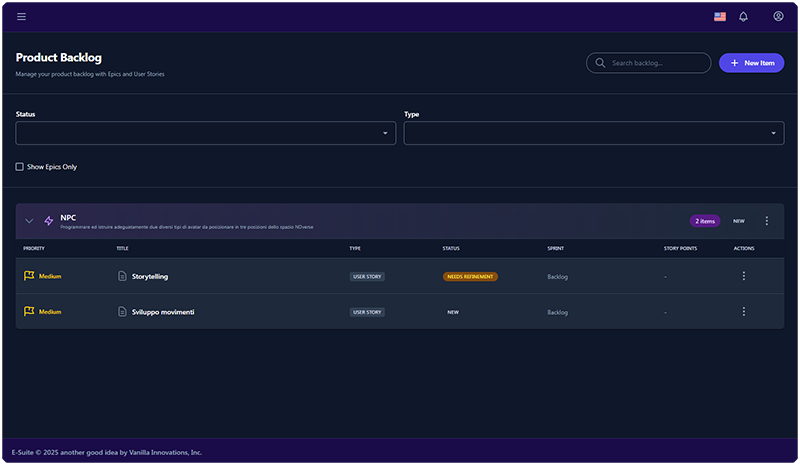Open the Storytelling user story

coord(150,276)
